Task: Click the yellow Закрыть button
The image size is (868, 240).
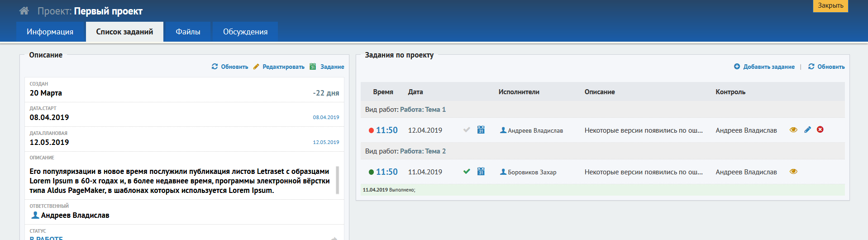Action: pyautogui.click(x=830, y=5)
